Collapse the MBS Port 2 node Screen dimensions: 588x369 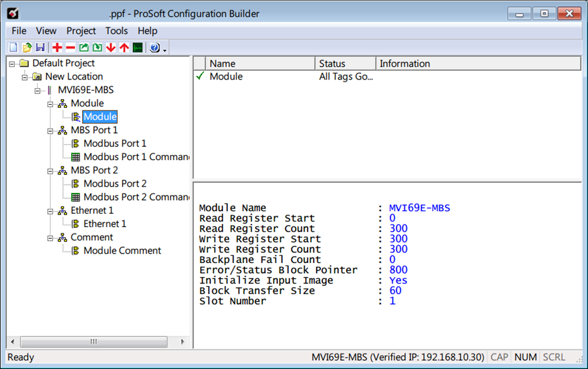(51, 171)
